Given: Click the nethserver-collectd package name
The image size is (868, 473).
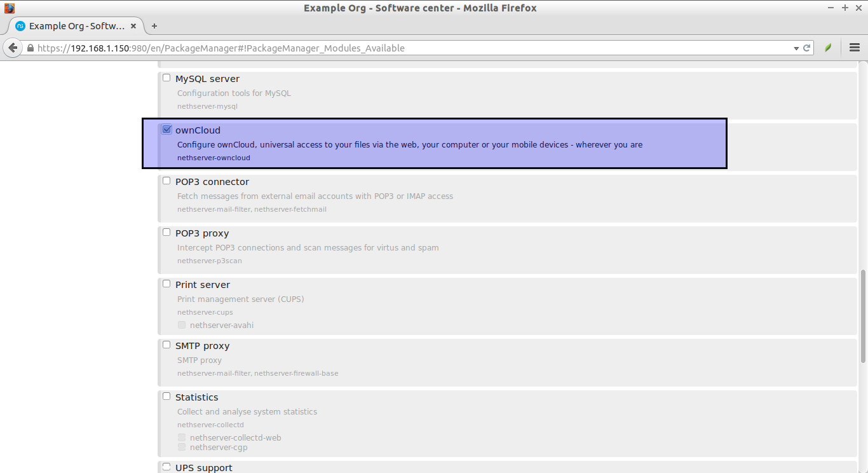Looking at the screenshot, I should (x=210, y=425).
